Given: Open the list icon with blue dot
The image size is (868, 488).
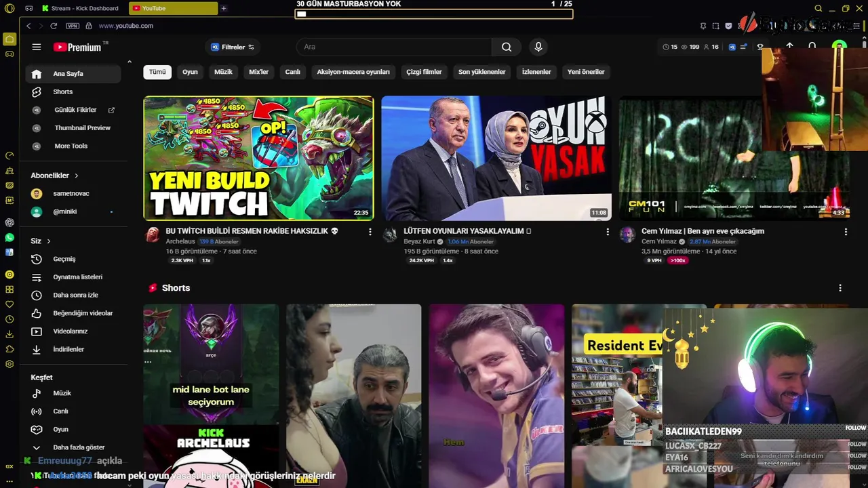Looking at the screenshot, I should click(x=743, y=47).
